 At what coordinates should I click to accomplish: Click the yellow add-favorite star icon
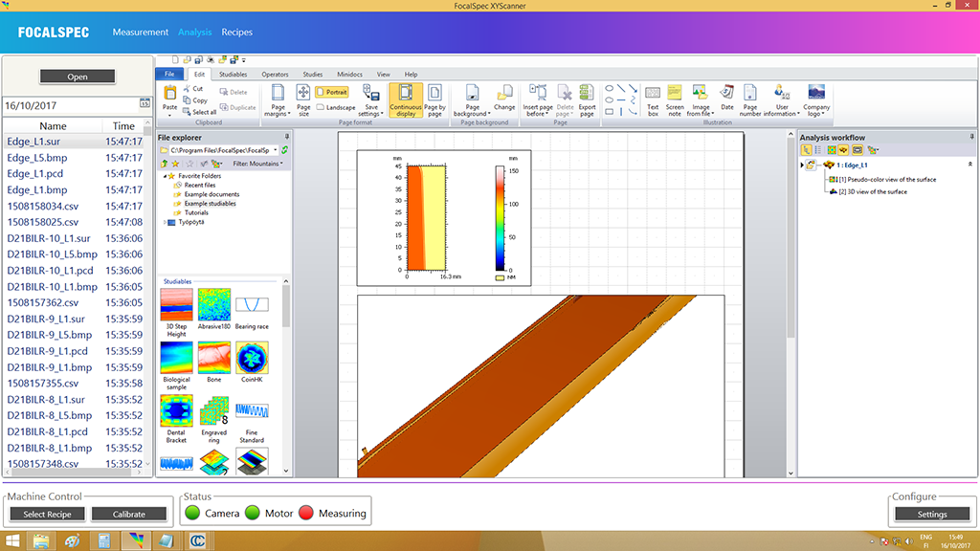[x=176, y=164]
